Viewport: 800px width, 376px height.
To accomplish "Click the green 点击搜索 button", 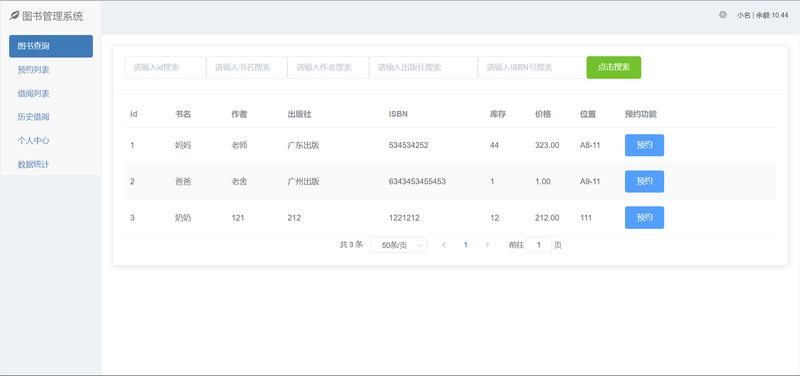I will click(614, 67).
